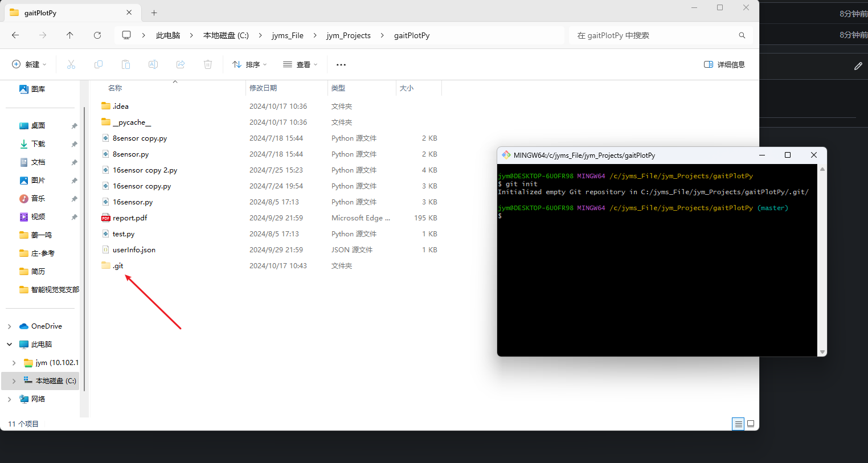Click the Share toolbar icon
Image resolution: width=868 pixels, height=463 pixels.
click(181, 64)
